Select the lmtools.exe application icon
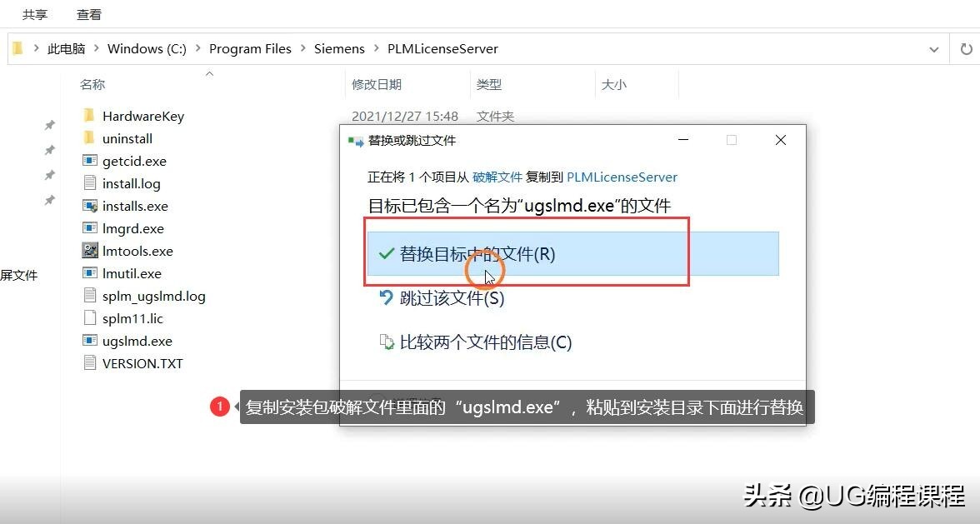 point(89,250)
